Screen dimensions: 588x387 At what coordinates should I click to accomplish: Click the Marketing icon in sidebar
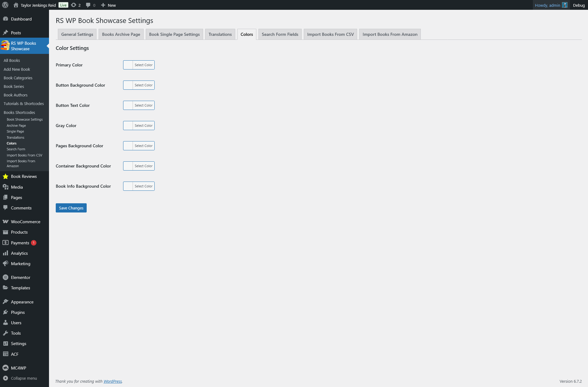[5, 264]
